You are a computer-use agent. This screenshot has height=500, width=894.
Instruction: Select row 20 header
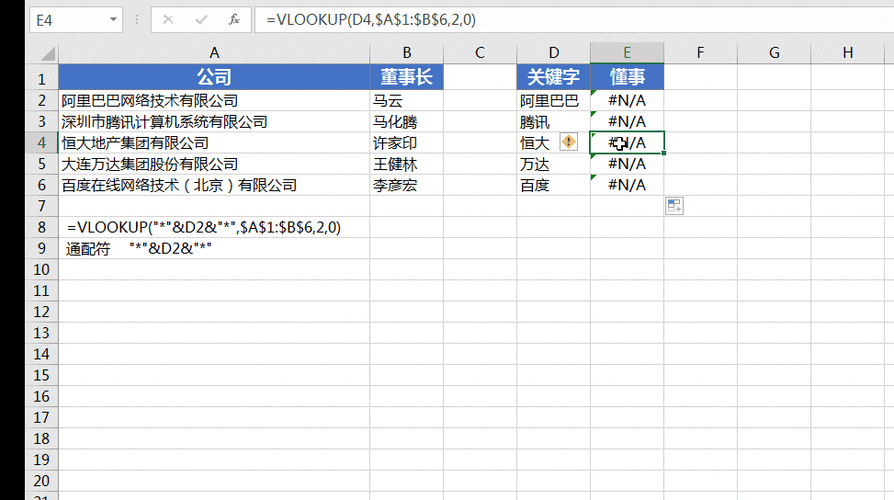pos(42,481)
